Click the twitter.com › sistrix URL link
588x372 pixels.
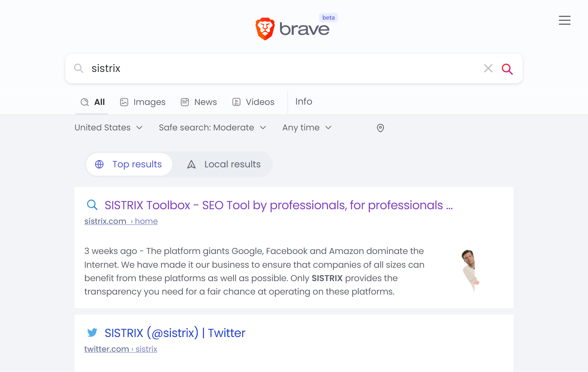tap(121, 349)
